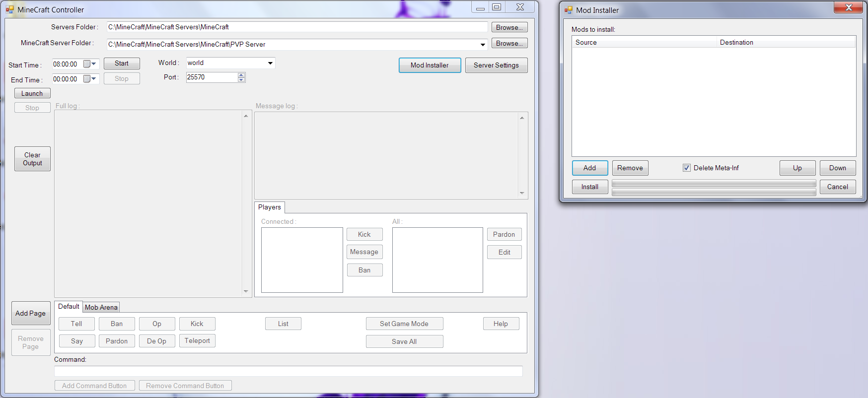868x398 pixels.
Task: Click the De Op command button
Action: [157, 341]
